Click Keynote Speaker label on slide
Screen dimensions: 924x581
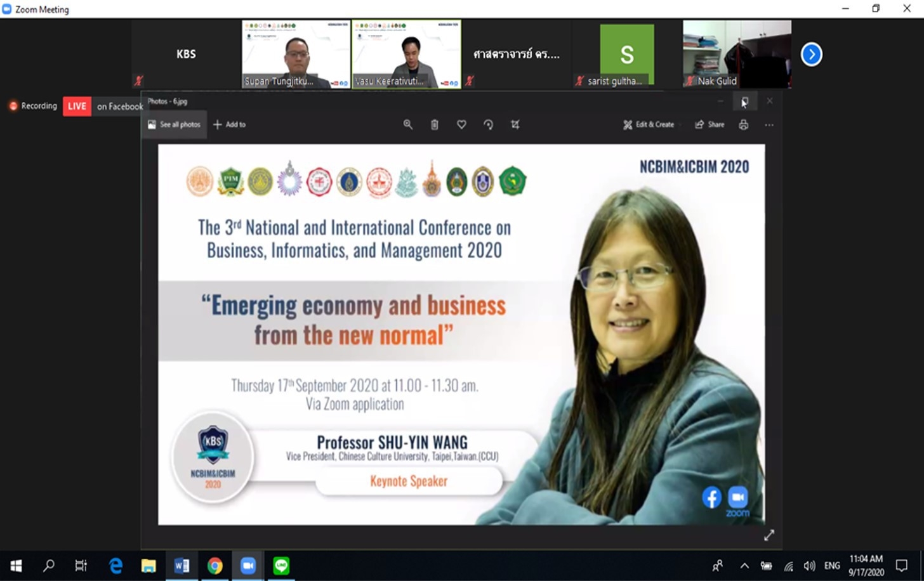(409, 481)
